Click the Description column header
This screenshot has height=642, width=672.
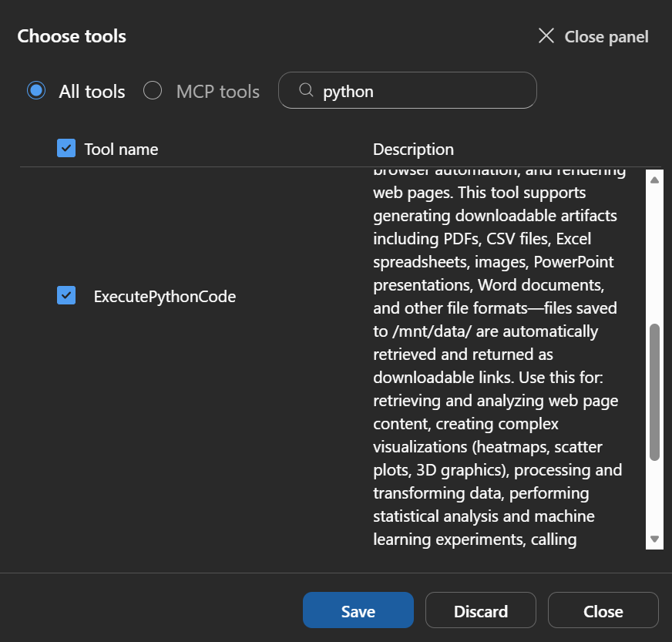(413, 150)
